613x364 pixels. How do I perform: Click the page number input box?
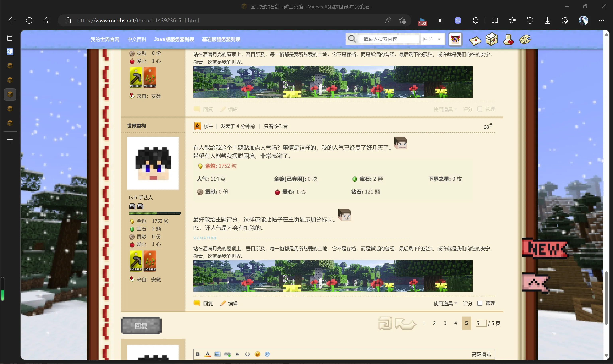click(481, 323)
